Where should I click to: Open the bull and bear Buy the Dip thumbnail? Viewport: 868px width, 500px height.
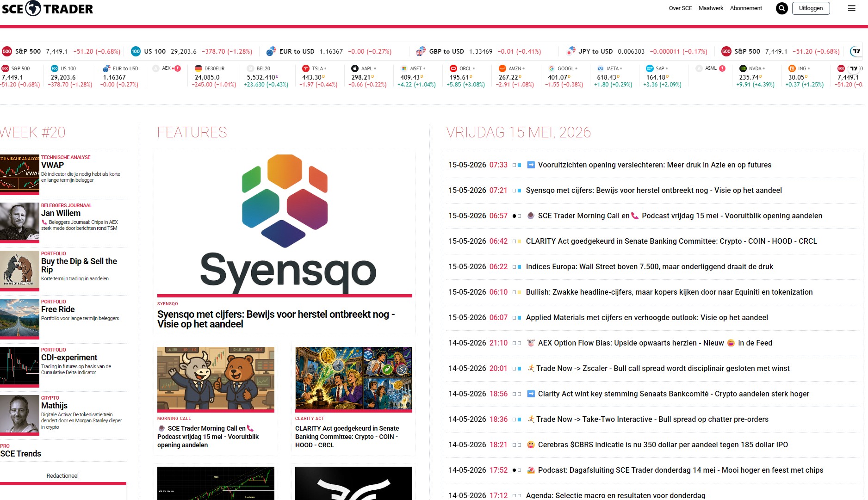point(19,271)
